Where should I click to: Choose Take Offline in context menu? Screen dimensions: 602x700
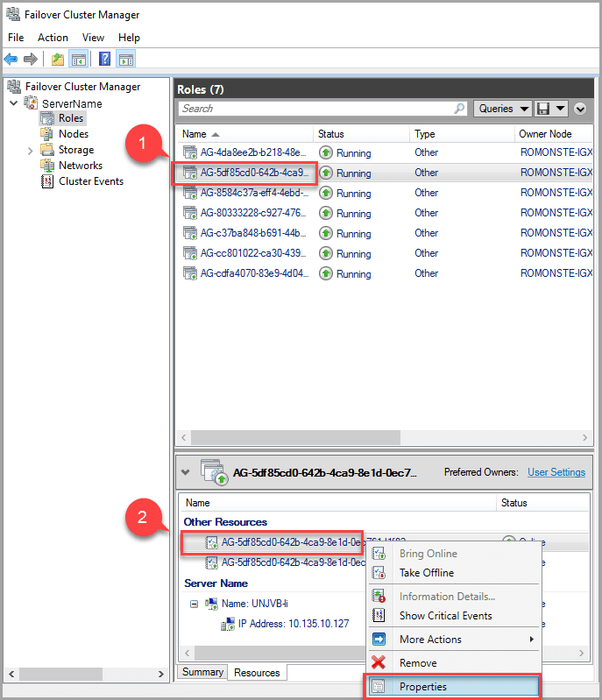426,573
